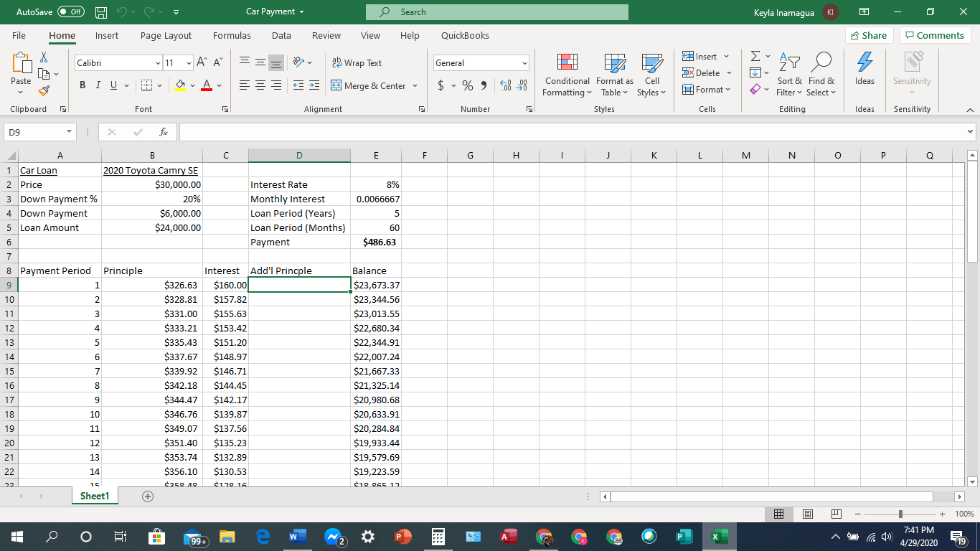Toggle underline formatting
This screenshot has height=551, width=980.
[x=113, y=85]
